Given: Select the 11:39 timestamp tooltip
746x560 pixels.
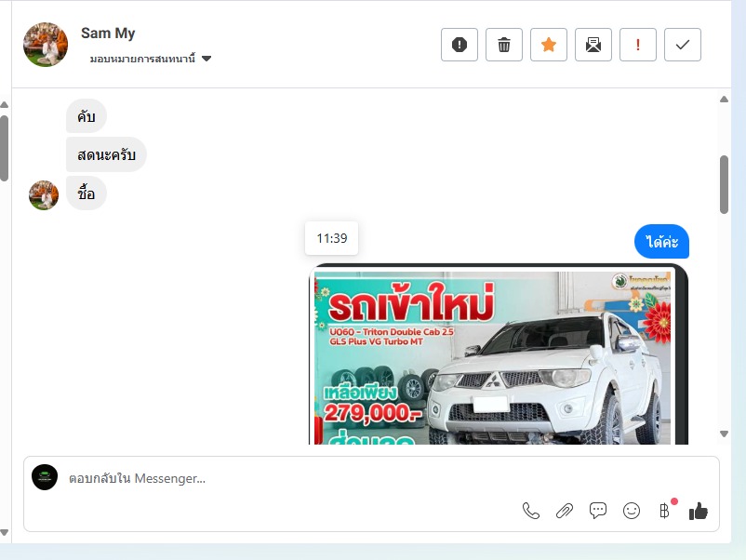Looking at the screenshot, I should 332,238.
